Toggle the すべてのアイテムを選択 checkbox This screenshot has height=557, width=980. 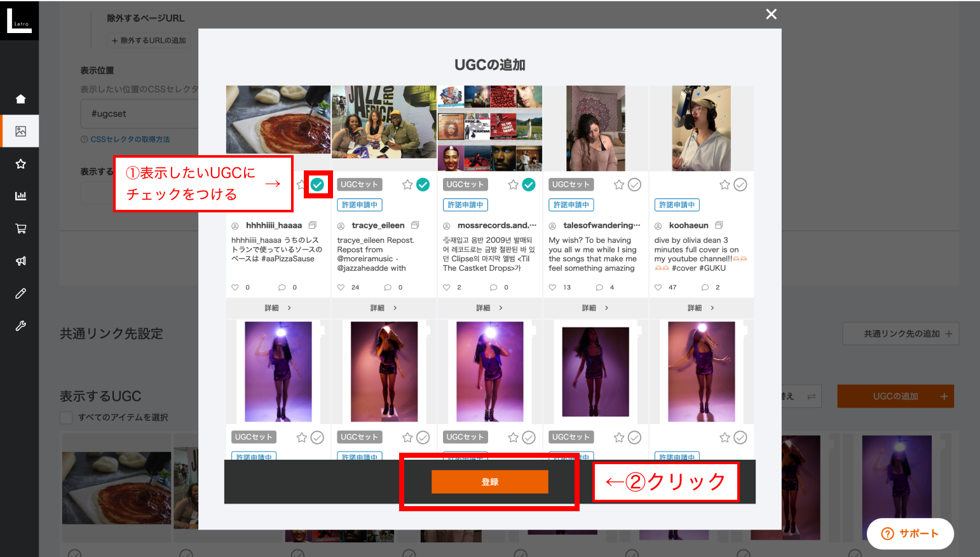pyautogui.click(x=66, y=418)
